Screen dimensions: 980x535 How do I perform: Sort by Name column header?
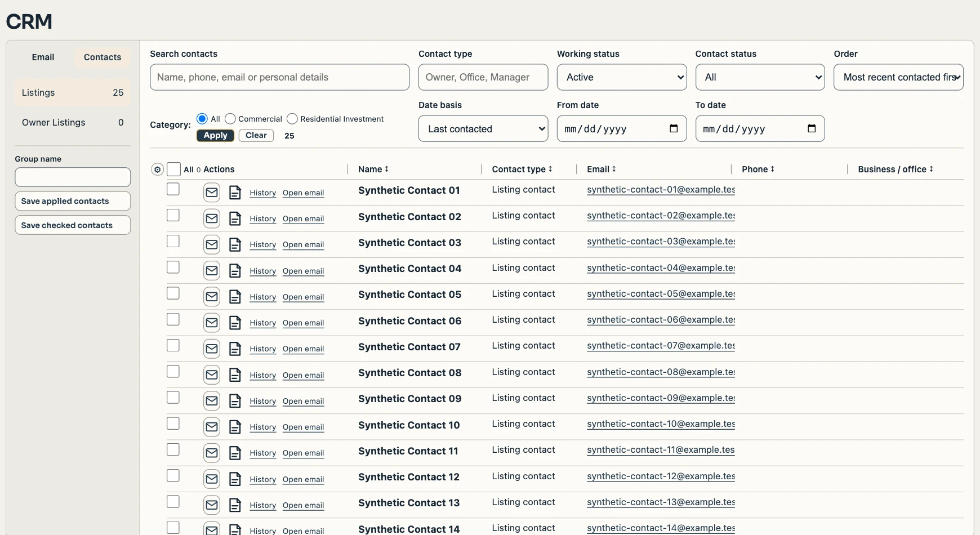373,170
